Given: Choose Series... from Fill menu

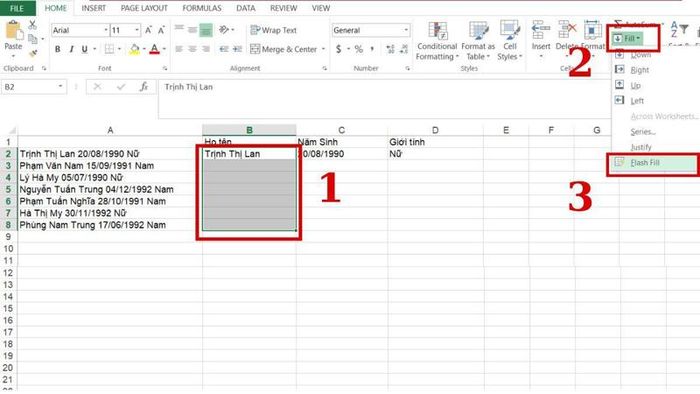Looking at the screenshot, I should click(643, 132).
